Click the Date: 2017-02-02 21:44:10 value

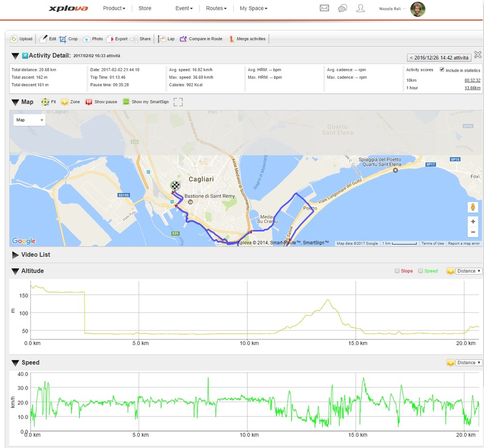click(115, 70)
